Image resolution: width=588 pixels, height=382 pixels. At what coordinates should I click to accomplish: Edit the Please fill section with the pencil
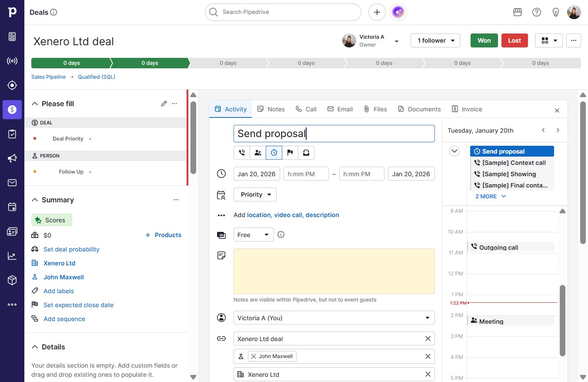pos(164,104)
